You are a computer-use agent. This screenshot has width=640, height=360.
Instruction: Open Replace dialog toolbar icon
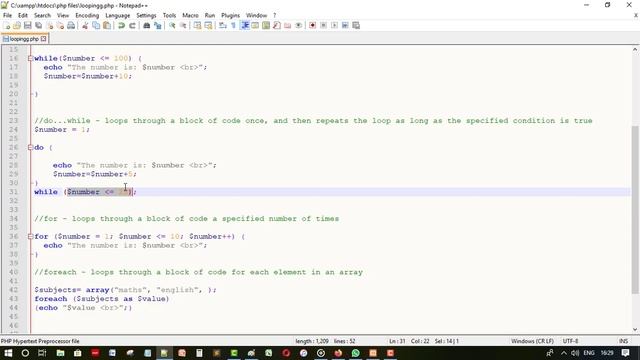158,25
